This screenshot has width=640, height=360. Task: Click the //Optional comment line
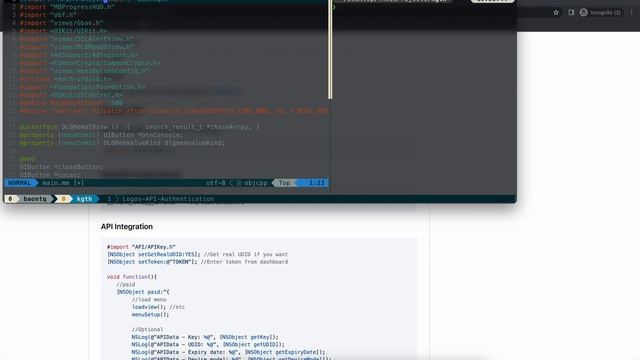[147, 329]
